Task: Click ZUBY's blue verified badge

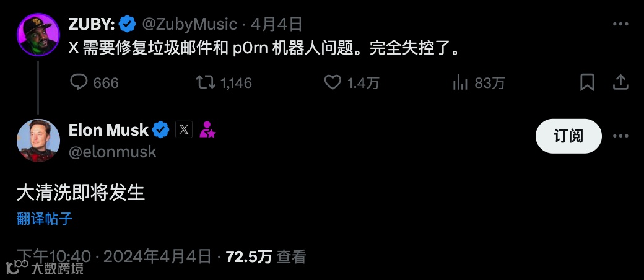Action: point(128,25)
